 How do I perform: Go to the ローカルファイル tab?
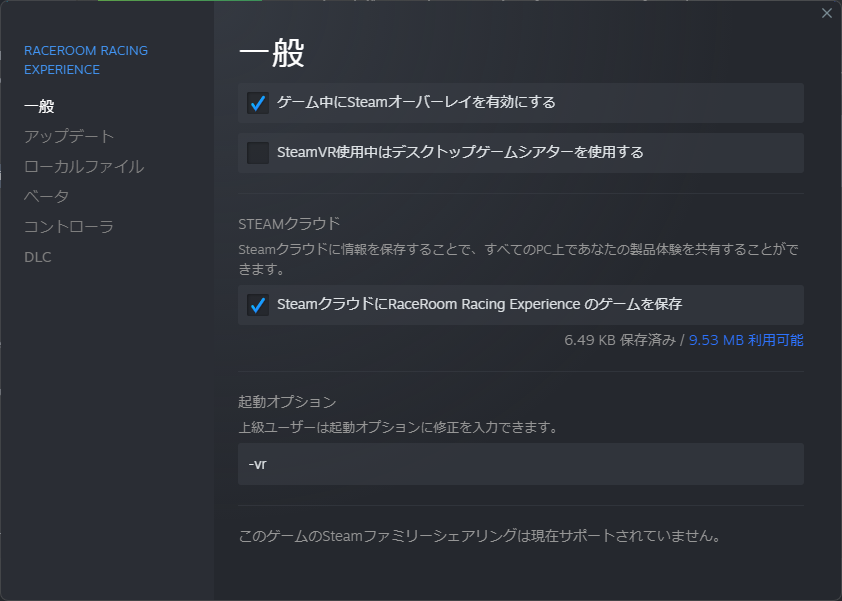(84, 166)
